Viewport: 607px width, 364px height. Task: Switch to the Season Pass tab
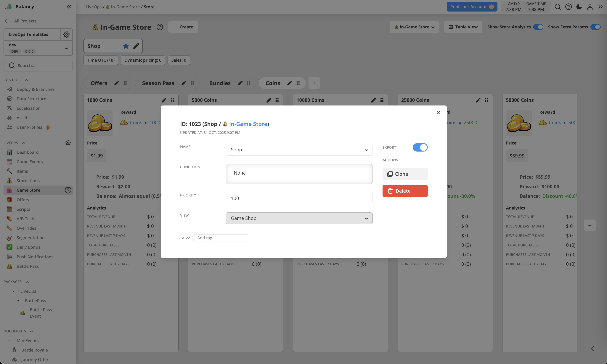point(158,83)
